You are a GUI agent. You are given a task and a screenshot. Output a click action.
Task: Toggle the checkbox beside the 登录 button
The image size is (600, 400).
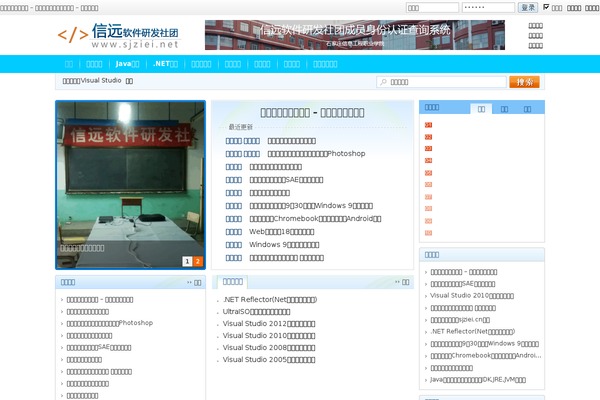click(546, 7)
